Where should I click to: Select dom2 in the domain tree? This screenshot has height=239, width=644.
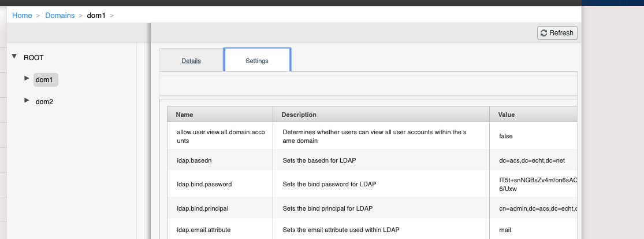pyautogui.click(x=44, y=102)
